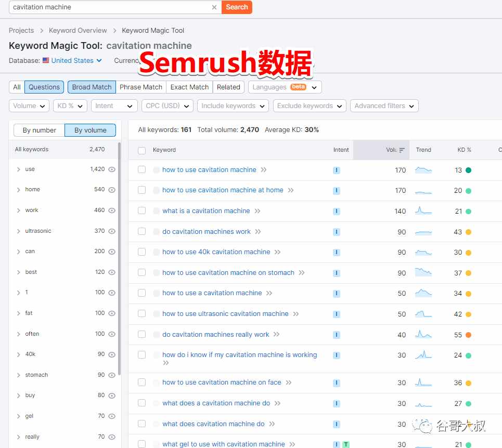Tick checkbox for how to use 40k cavitation machine
Image resolution: width=502 pixels, height=448 pixels.
(142, 252)
